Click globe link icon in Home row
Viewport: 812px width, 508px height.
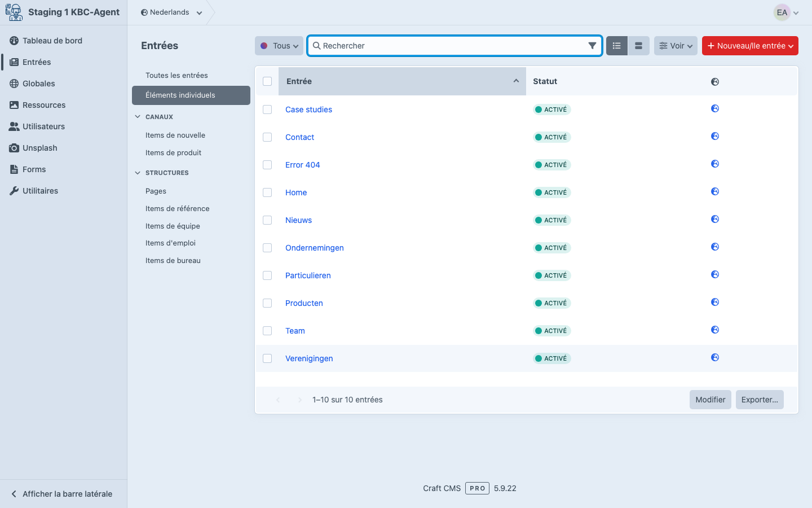click(715, 191)
